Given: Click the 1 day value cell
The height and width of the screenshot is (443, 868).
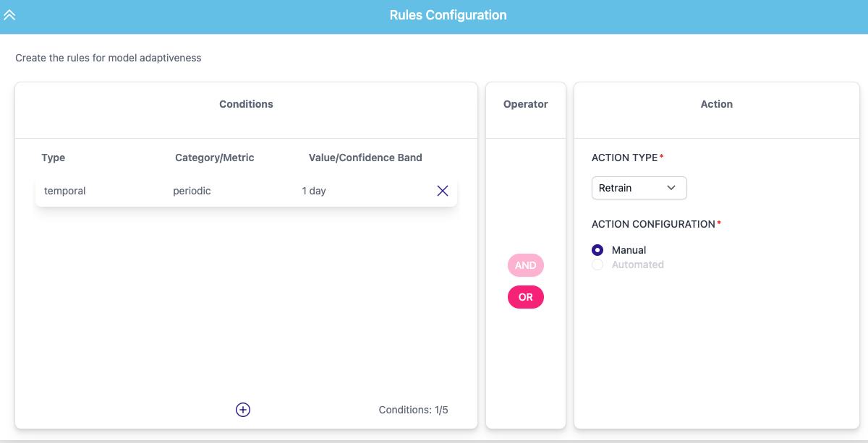Looking at the screenshot, I should click(314, 191).
